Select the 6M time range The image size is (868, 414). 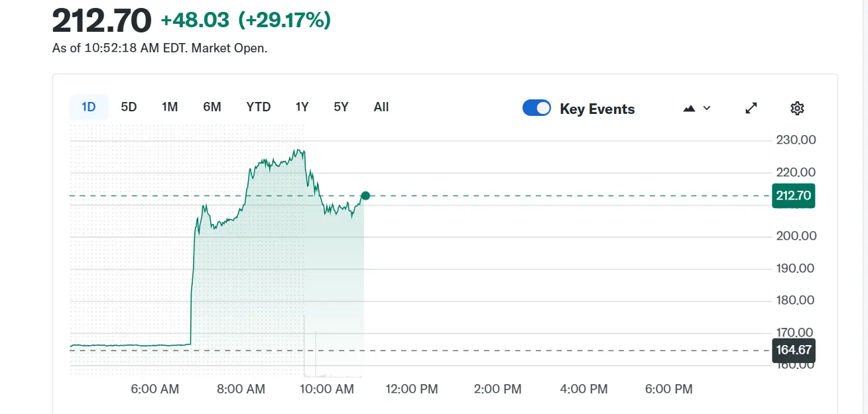click(212, 107)
